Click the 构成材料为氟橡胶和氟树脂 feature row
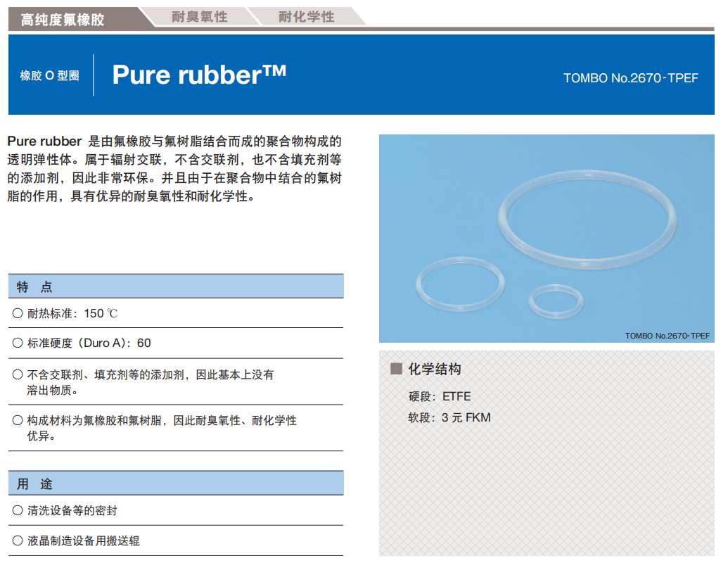 coord(176,428)
